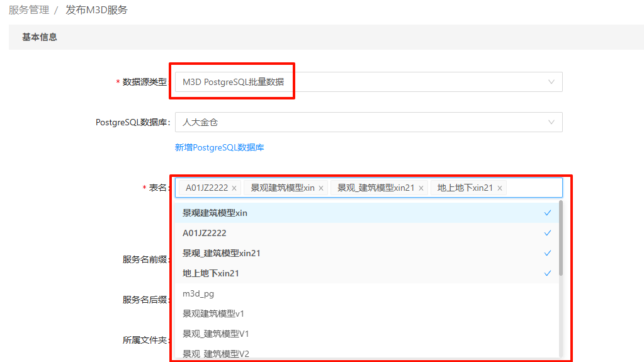Remove the A01JZ2222 tag
Screen dimensions: 644x362
coord(234,188)
